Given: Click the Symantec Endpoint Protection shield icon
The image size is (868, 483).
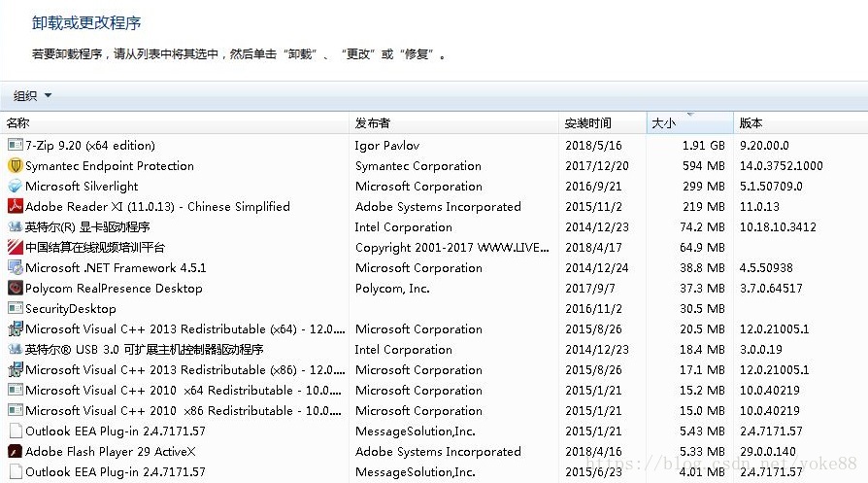Looking at the screenshot, I should (16, 165).
